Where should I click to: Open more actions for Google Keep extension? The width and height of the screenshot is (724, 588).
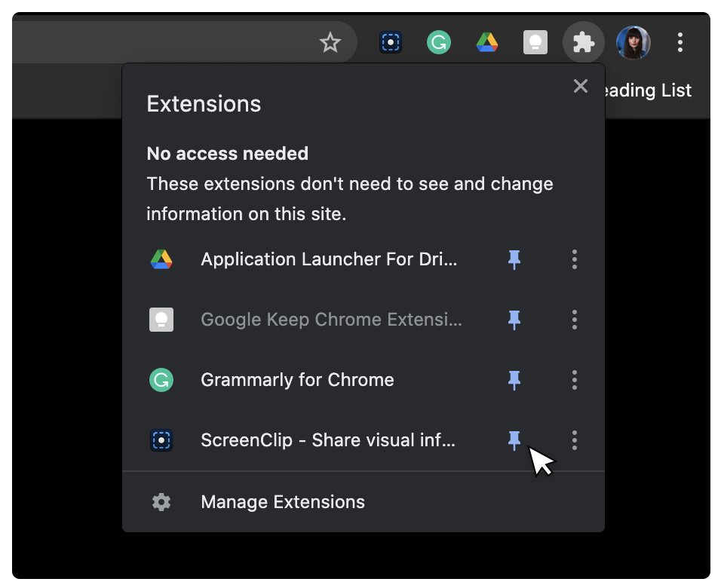pos(575,320)
